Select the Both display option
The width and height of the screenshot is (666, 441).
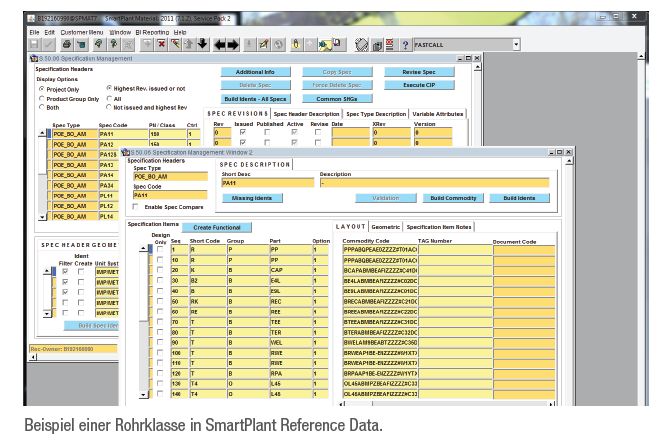(x=41, y=107)
